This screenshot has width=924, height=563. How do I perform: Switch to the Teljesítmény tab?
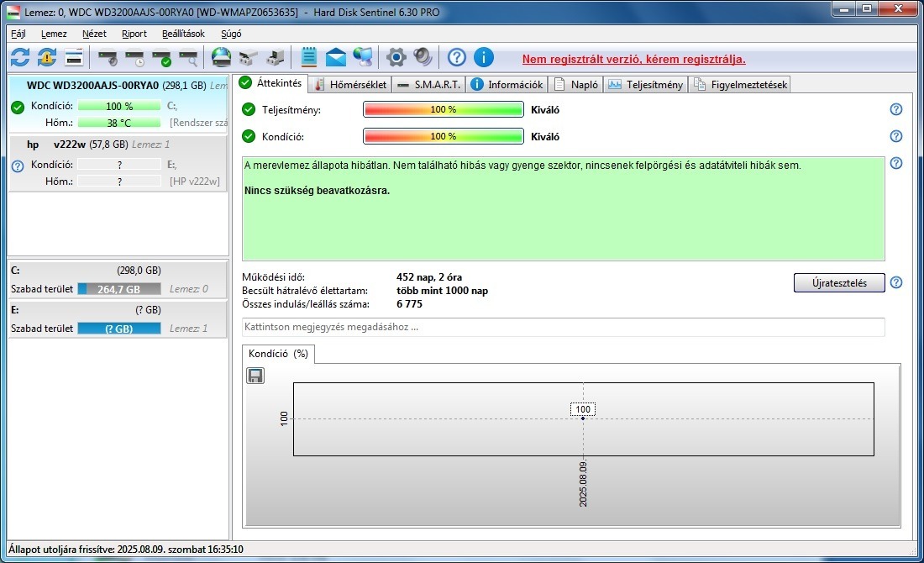(x=645, y=84)
